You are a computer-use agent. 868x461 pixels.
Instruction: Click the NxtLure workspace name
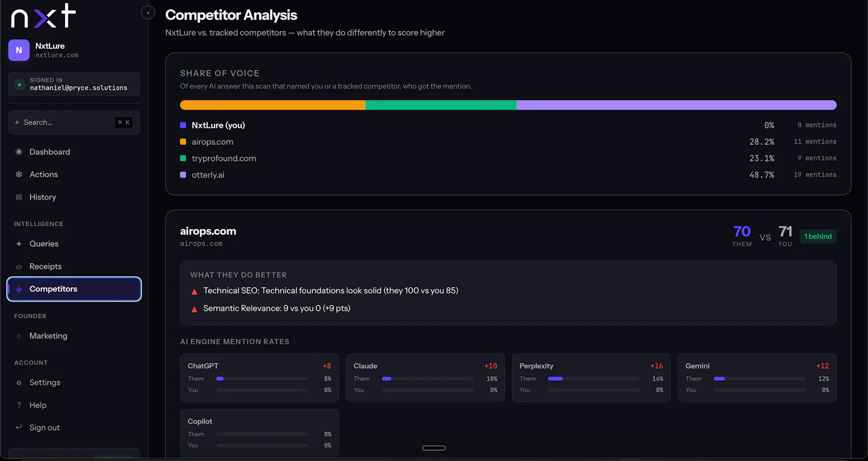tap(50, 46)
